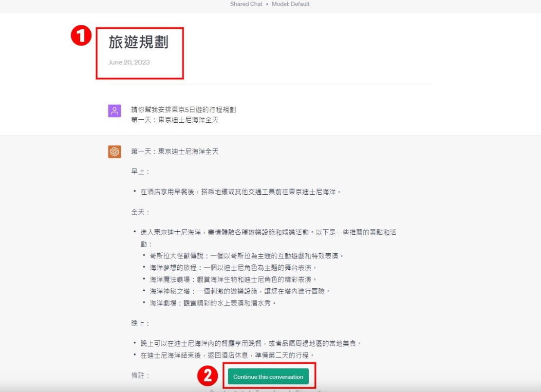
Task: Click the chat title 旅遊規劃
Action: (138, 42)
